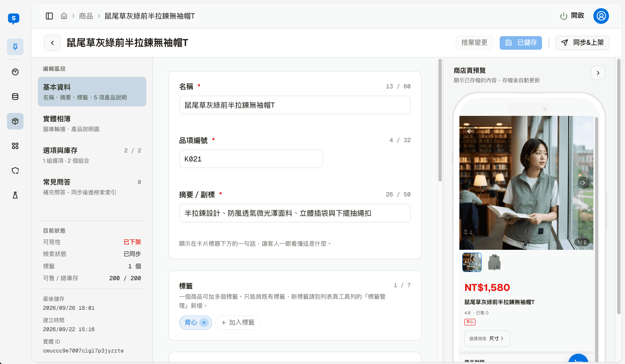This screenshot has width=625, height=364.
Task: Toggle the sidebar panel icon
Action: tap(49, 16)
